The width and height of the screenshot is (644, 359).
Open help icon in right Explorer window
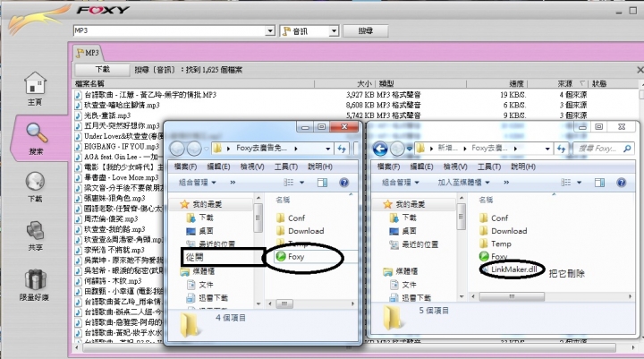[x=622, y=182]
